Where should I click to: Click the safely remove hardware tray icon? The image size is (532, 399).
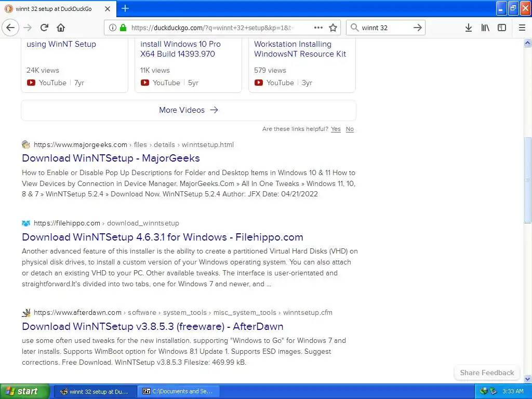(x=493, y=392)
